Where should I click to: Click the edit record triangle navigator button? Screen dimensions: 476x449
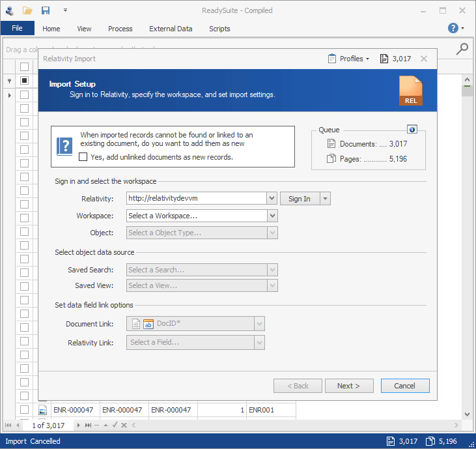pyautogui.click(x=105, y=425)
